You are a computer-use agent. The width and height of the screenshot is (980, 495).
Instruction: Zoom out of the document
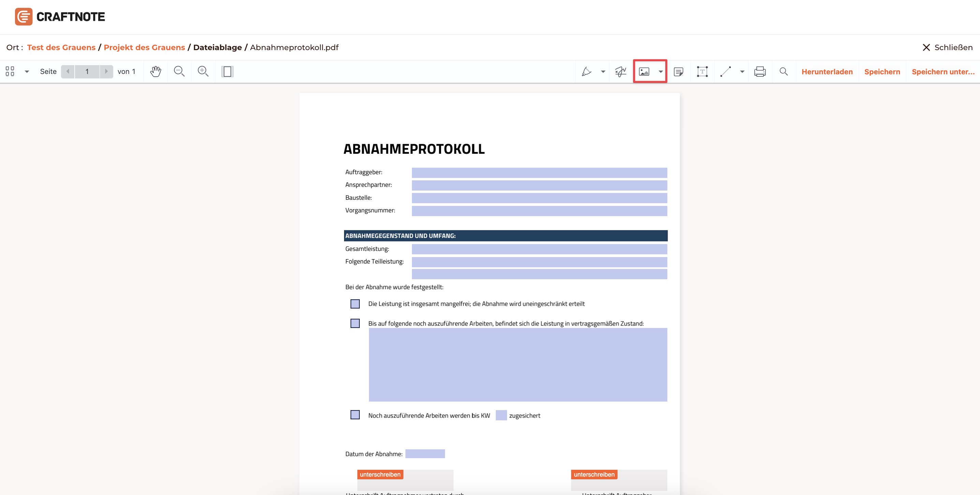pyautogui.click(x=179, y=72)
